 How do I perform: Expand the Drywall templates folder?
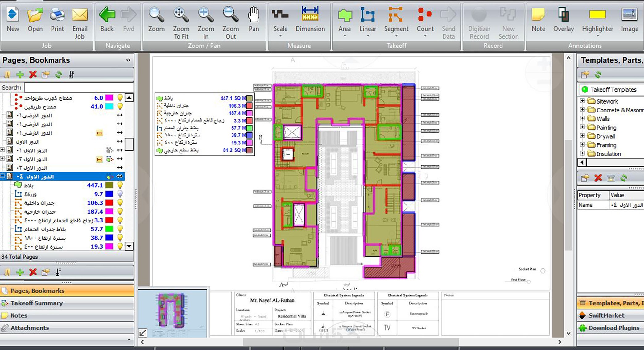(582, 136)
